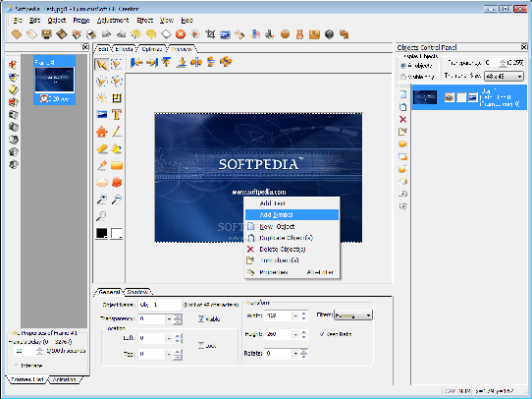This screenshot has height=399, width=532.
Task: Click the black foreground color swatch
Action: click(x=102, y=233)
